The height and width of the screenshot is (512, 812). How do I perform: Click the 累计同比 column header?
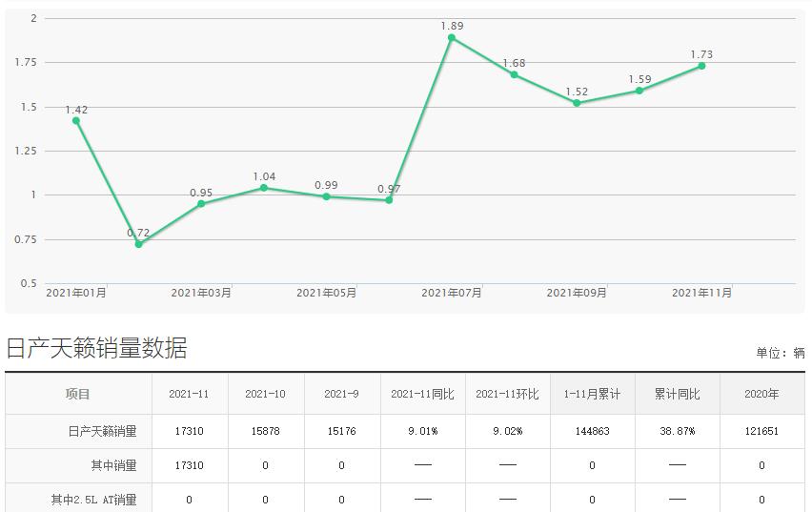pyautogui.click(x=677, y=394)
